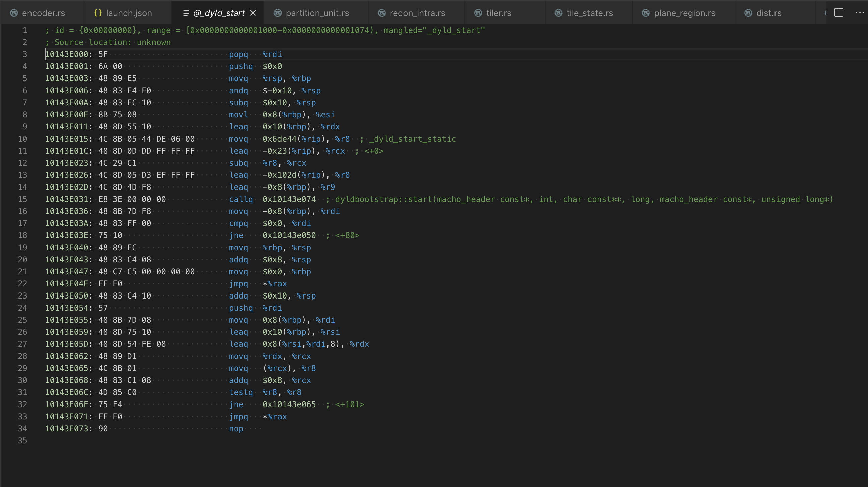The width and height of the screenshot is (868, 487).
Task: Click bytes 4C 8B 05 44 DE 06 00
Action: pyautogui.click(x=146, y=139)
